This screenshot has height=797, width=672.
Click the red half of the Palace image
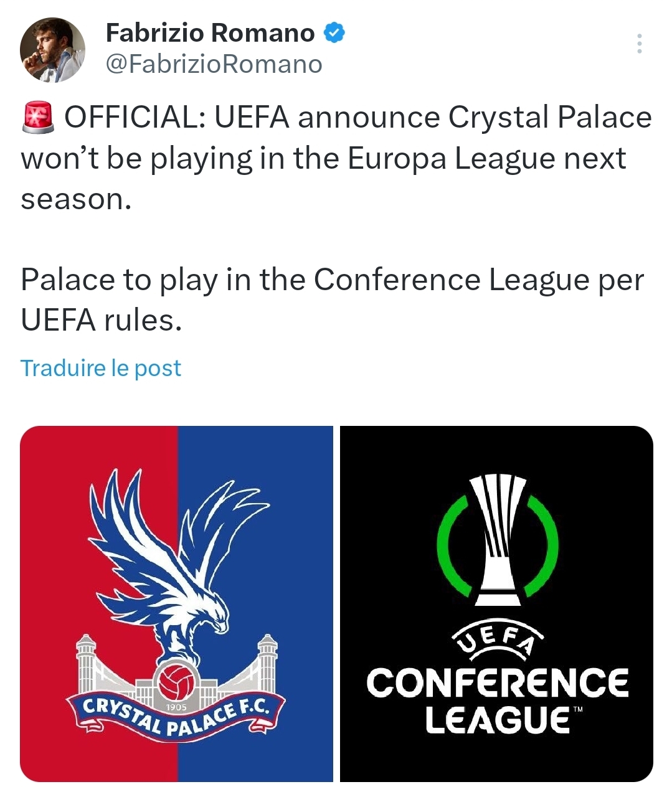tap(56, 498)
